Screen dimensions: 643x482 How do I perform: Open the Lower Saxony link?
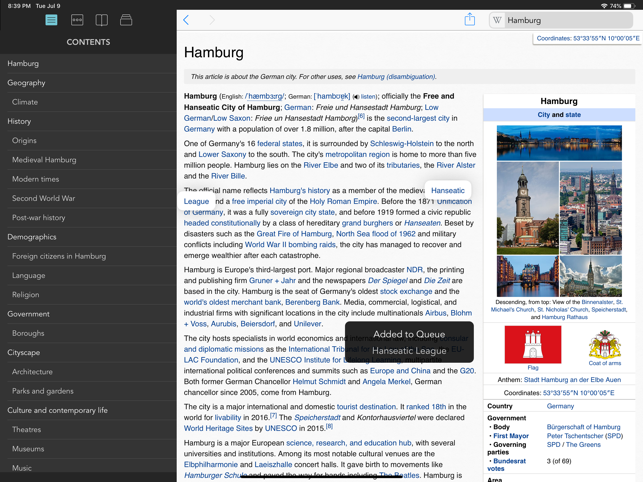(222, 155)
